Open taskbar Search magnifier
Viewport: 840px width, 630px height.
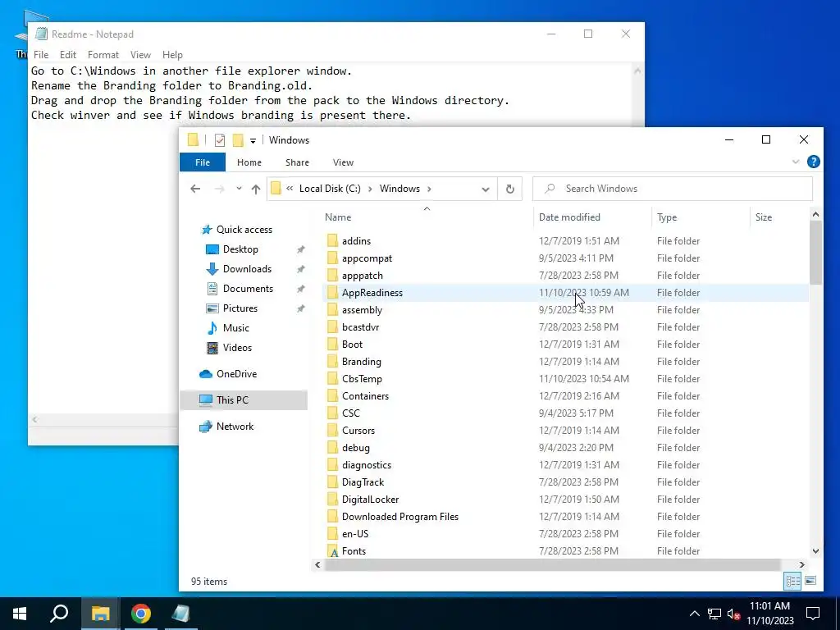(x=59, y=614)
